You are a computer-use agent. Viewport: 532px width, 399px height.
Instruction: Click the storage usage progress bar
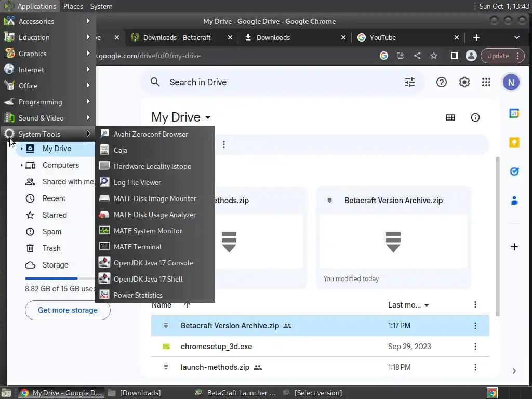(60, 278)
